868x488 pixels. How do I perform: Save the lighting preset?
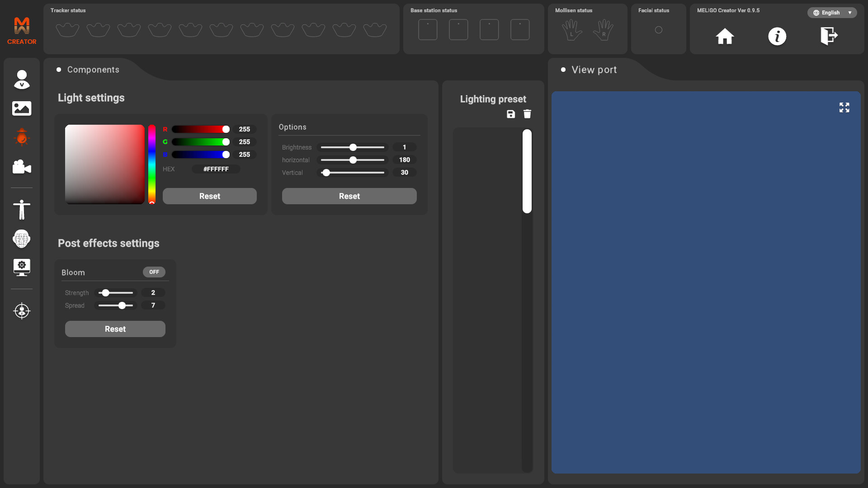(x=511, y=114)
